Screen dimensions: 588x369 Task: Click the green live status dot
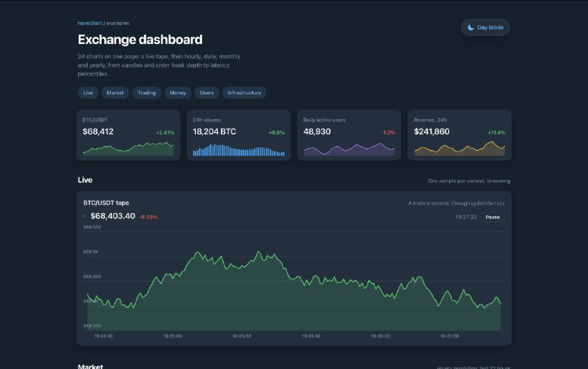(85, 216)
